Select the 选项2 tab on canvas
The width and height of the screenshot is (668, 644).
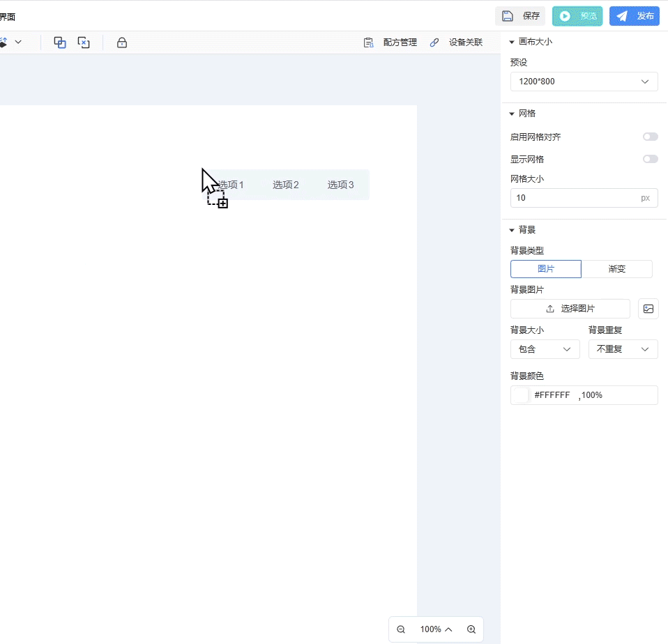point(286,185)
